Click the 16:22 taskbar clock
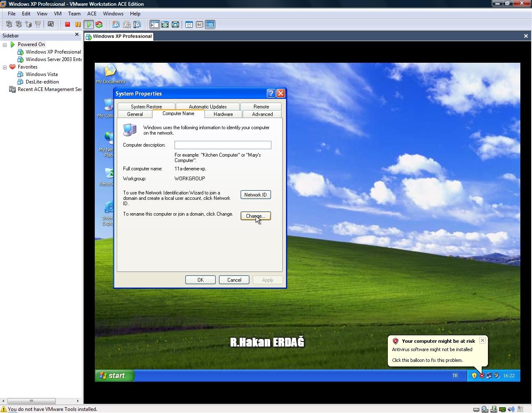The image size is (532, 413). (509, 376)
